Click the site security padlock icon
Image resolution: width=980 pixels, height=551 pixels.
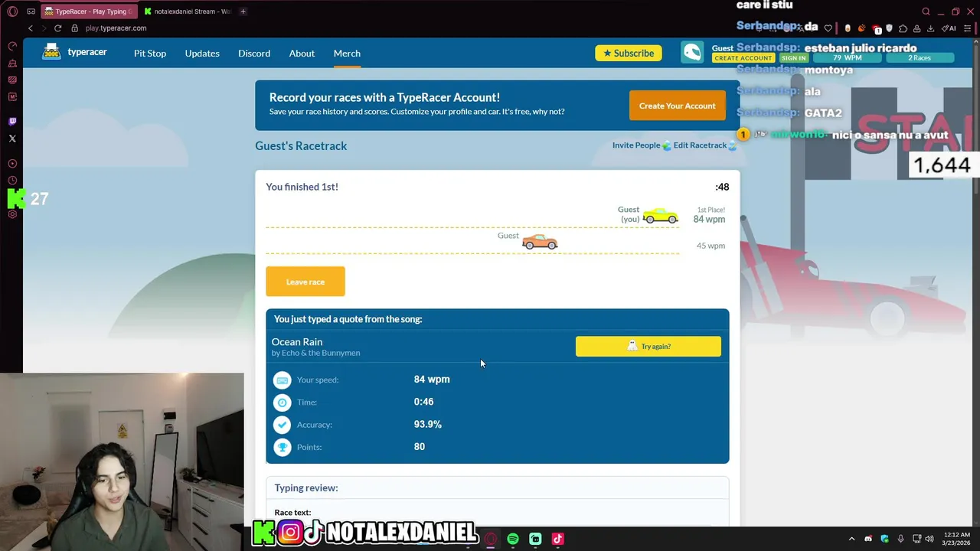[x=75, y=28]
